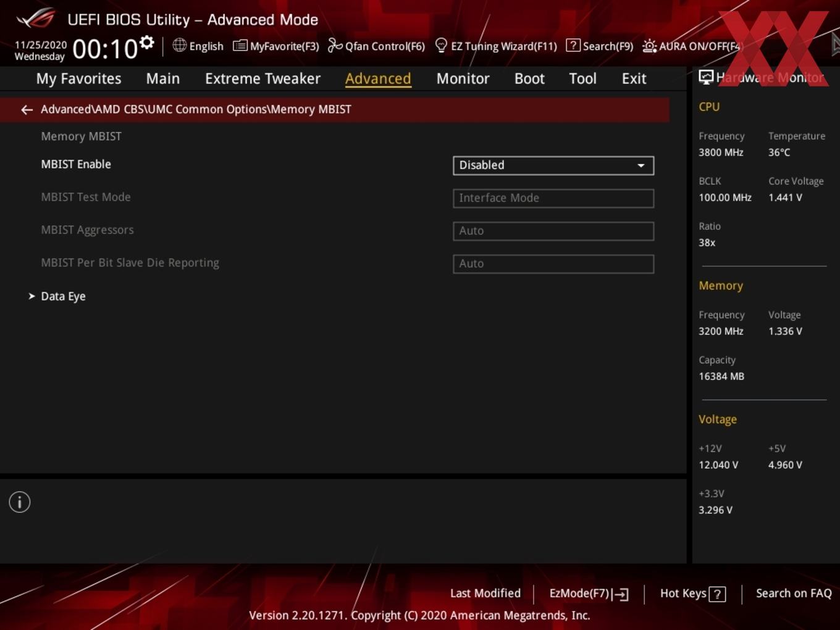Click CPU temperature value 36°C
The image size is (840, 630).
coord(779,153)
